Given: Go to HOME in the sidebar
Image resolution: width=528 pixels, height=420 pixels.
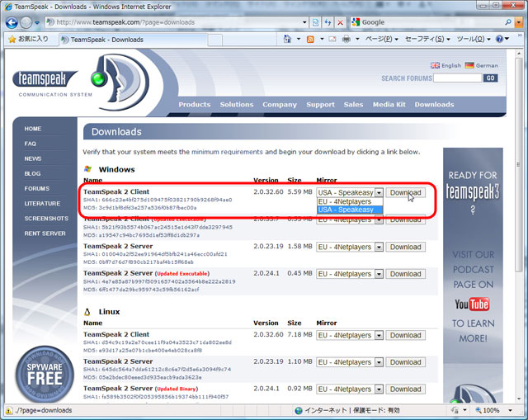Looking at the screenshot, I should point(33,129).
